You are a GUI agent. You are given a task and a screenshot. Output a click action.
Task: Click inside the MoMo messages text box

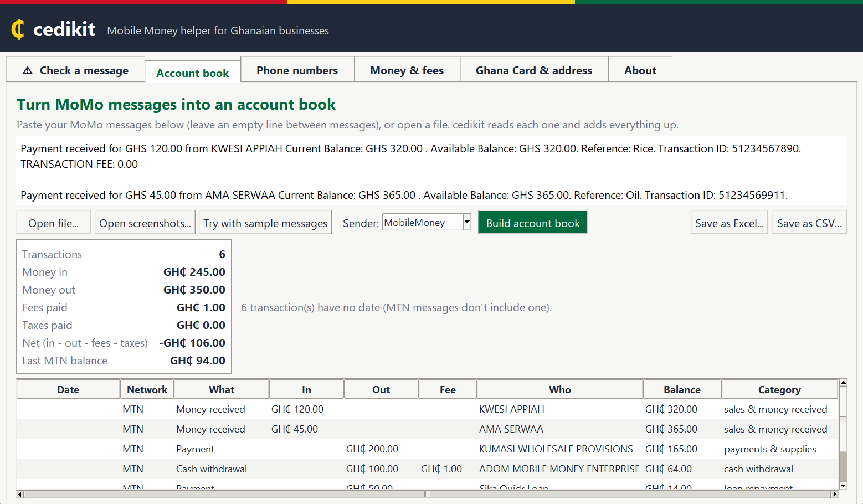pyautogui.click(x=431, y=171)
